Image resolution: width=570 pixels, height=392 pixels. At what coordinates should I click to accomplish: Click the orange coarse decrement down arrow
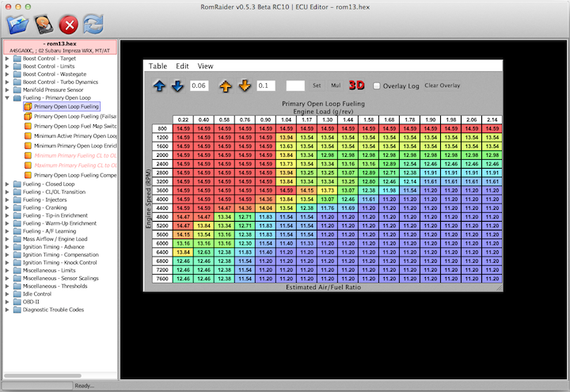tap(245, 86)
